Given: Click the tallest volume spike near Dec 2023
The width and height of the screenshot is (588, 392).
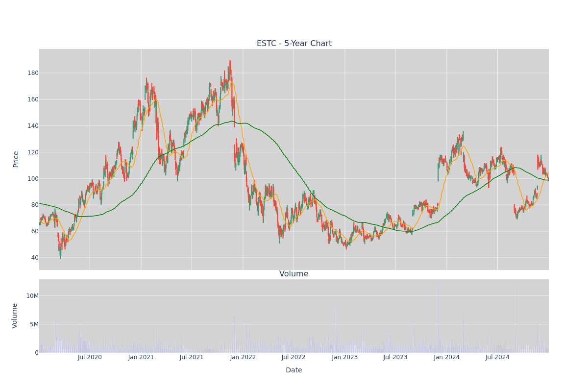Looking at the screenshot, I should (x=438, y=318).
